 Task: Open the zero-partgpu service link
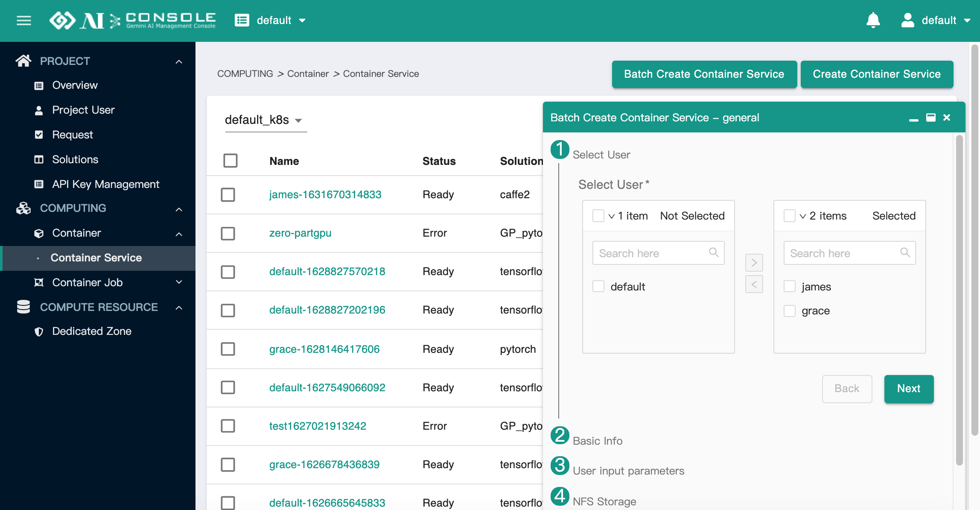tap(300, 233)
